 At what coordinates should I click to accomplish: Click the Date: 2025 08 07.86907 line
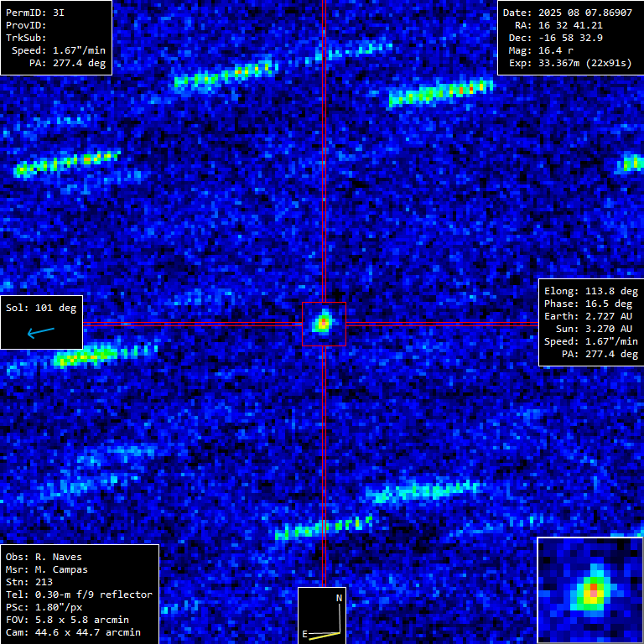point(568,13)
